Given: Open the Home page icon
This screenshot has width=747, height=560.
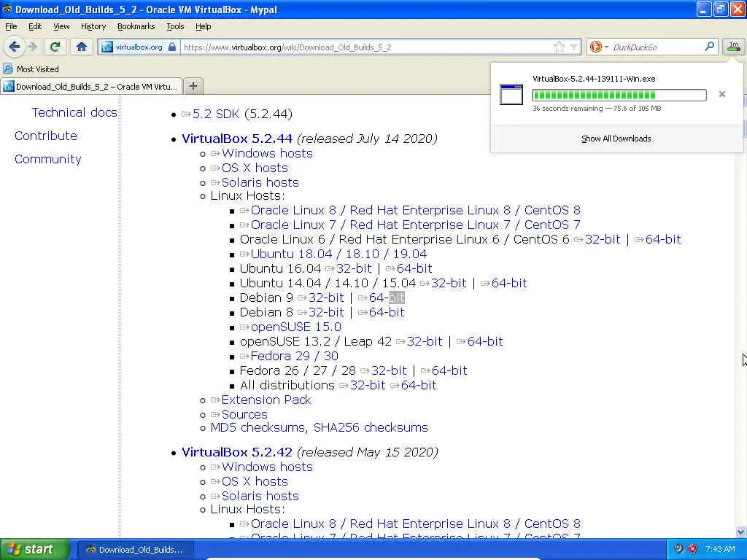Looking at the screenshot, I should click(x=82, y=47).
